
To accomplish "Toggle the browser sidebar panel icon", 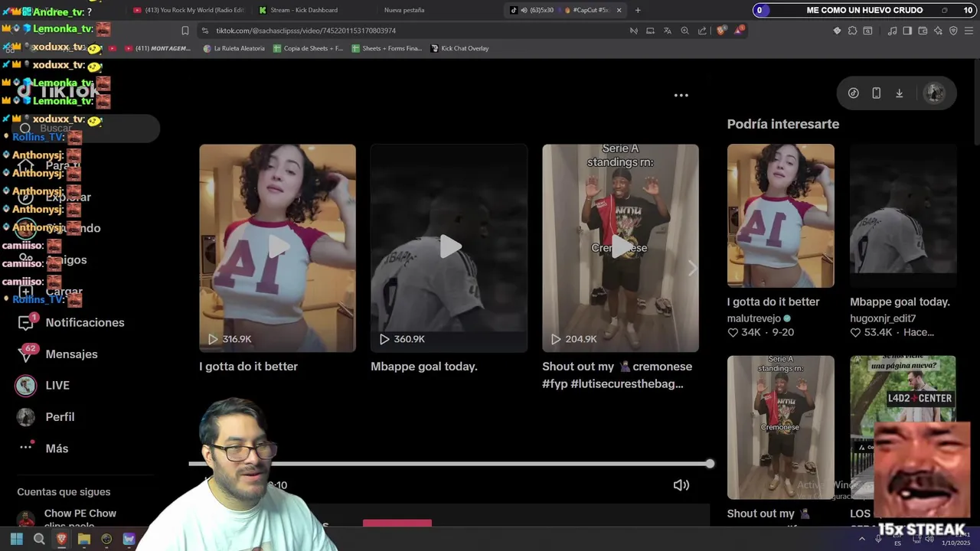I will [x=907, y=31].
